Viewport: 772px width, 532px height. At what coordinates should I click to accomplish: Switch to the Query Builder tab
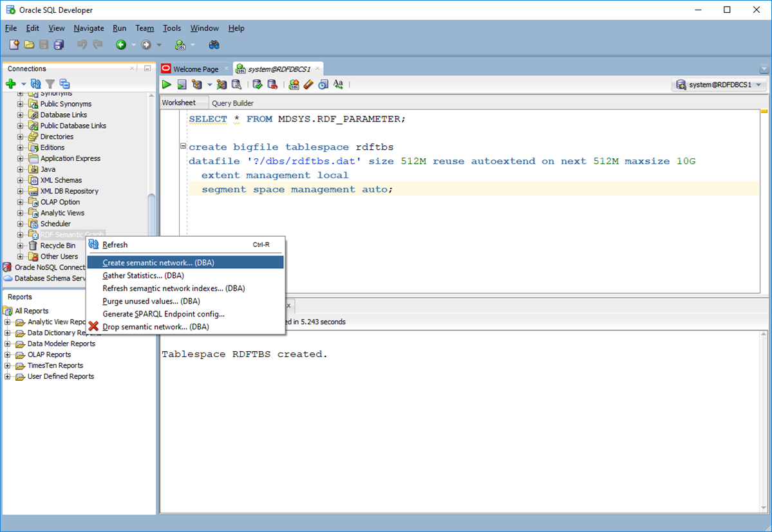[232, 103]
